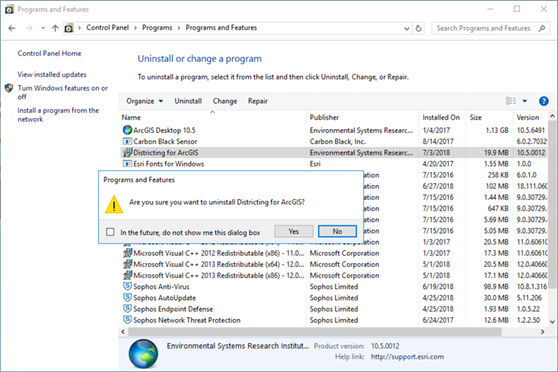Sort by Installed On column header

tap(442, 117)
